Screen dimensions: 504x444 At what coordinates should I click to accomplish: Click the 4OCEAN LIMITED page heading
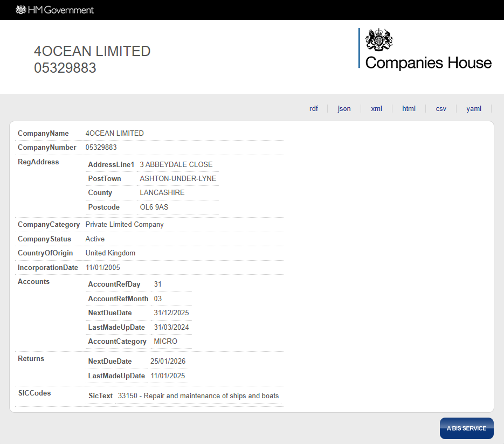coord(92,51)
